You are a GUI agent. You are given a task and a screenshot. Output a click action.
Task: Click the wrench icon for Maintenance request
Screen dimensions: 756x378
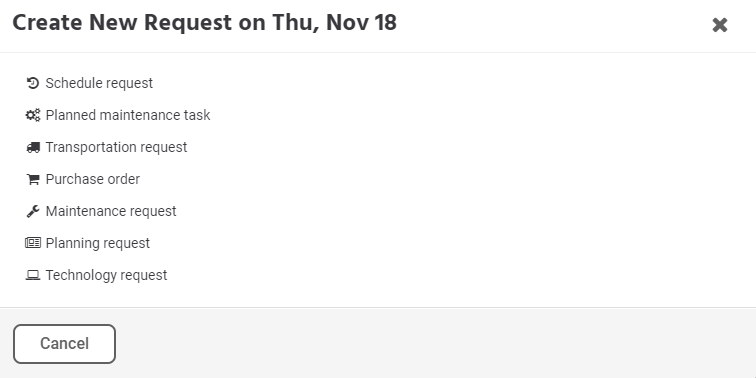point(33,211)
